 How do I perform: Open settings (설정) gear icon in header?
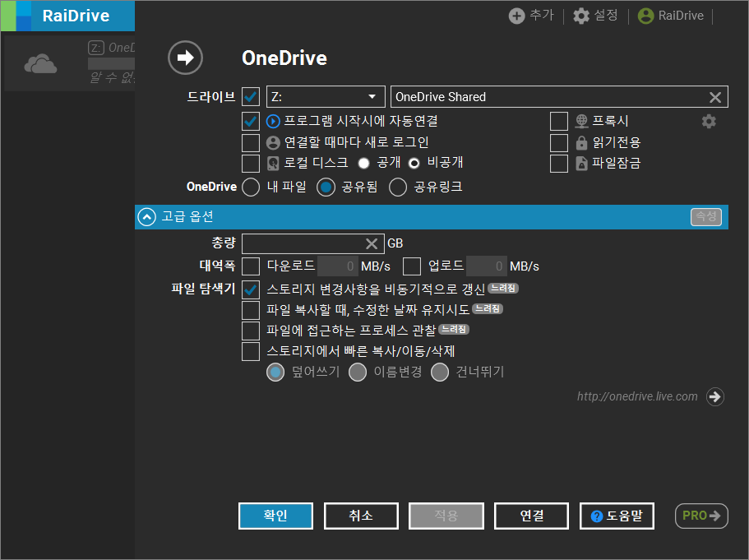[x=581, y=16]
